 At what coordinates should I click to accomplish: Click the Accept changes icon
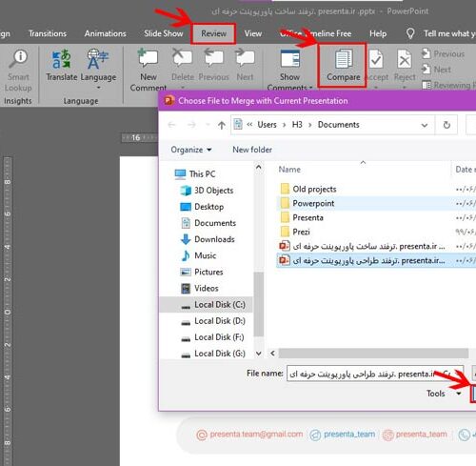376,59
